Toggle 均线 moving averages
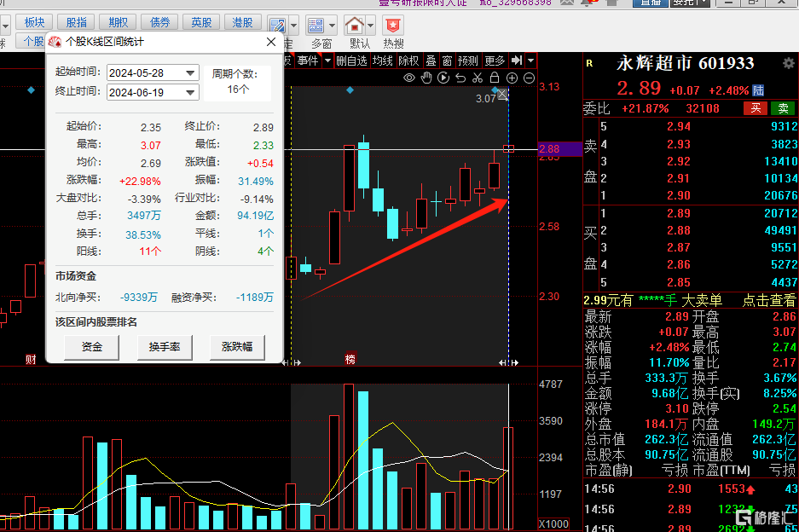Viewport: 799px width, 532px height. [383, 61]
